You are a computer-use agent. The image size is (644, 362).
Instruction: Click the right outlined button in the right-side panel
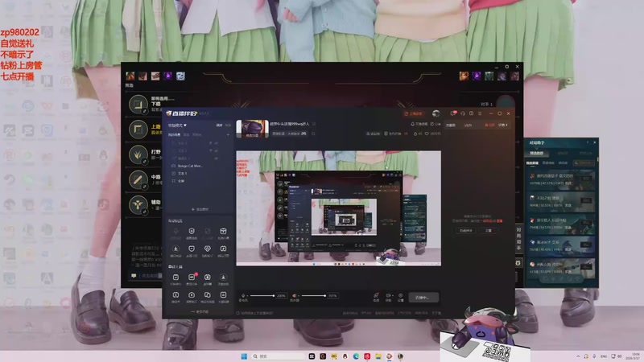click(x=489, y=231)
